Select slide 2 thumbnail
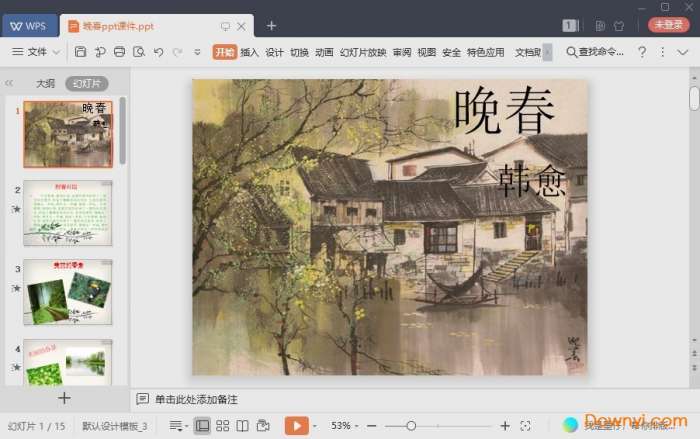Viewport: 700px width, 439px height. [68, 213]
